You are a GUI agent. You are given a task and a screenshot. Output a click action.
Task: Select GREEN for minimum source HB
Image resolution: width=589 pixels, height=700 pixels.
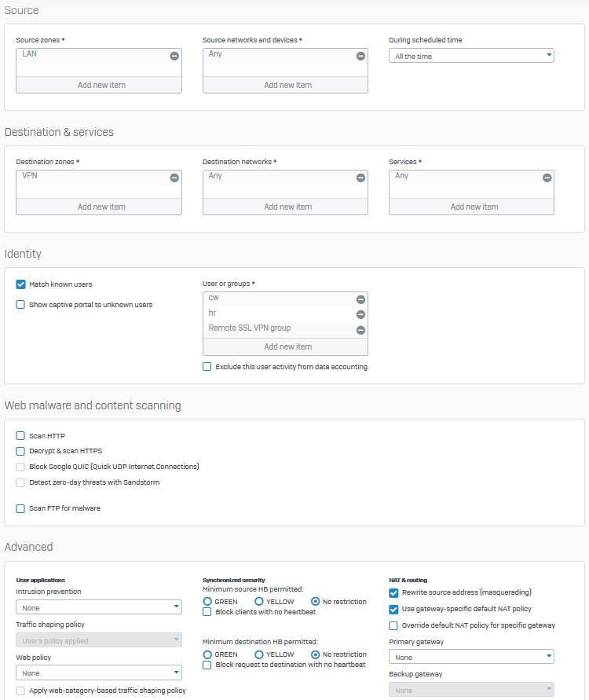[x=208, y=602]
